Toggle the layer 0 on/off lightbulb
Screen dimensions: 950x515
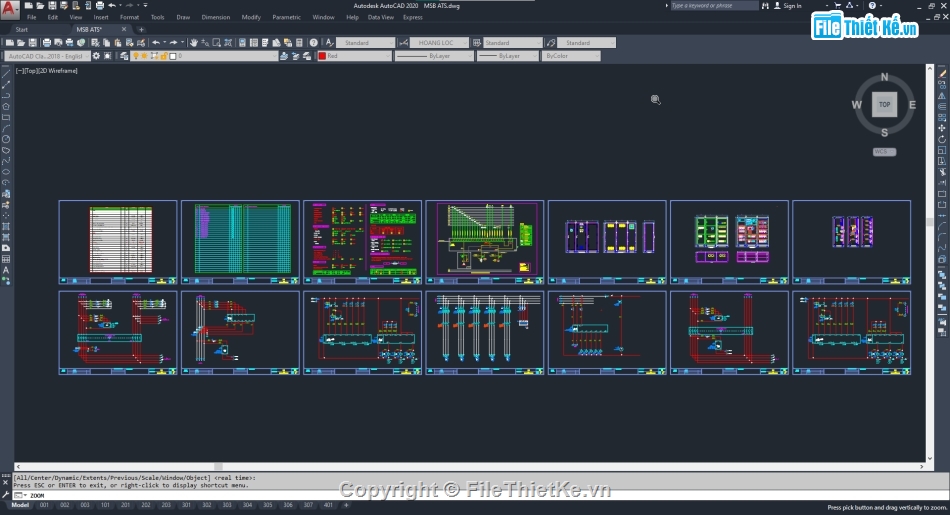tap(136, 56)
